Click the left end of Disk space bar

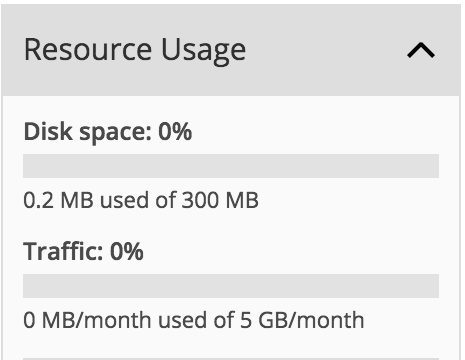(28, 166)
